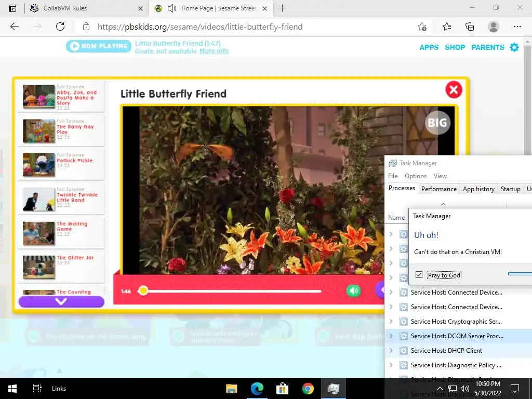Open Edge's three-dot settings menu

point(517,26)
